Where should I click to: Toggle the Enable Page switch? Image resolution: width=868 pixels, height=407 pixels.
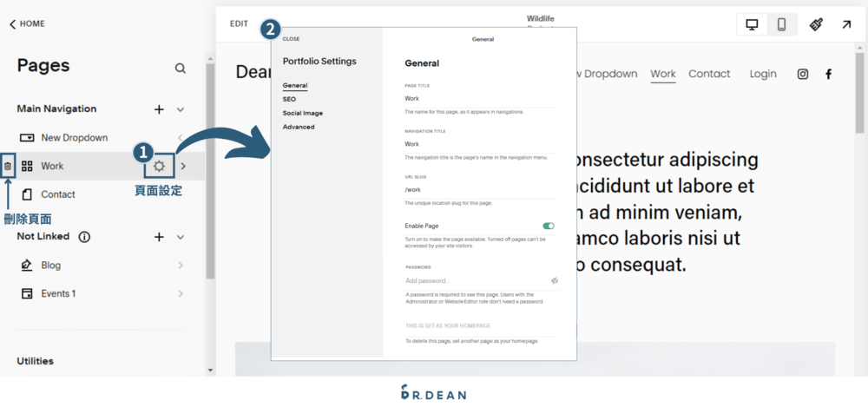click(548, 226)
